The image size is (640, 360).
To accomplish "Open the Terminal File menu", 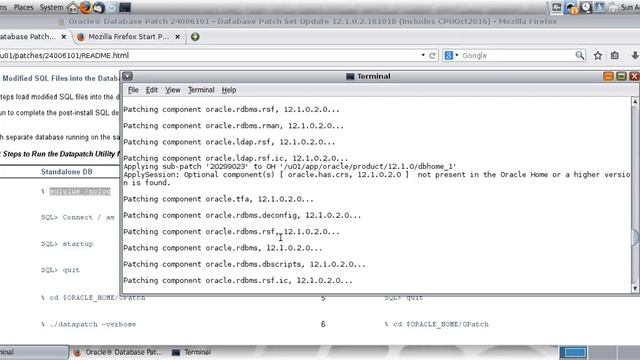I will 133,90.
